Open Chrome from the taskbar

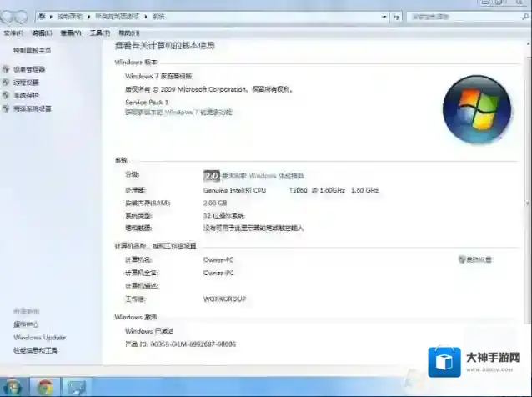click(45, 387)
